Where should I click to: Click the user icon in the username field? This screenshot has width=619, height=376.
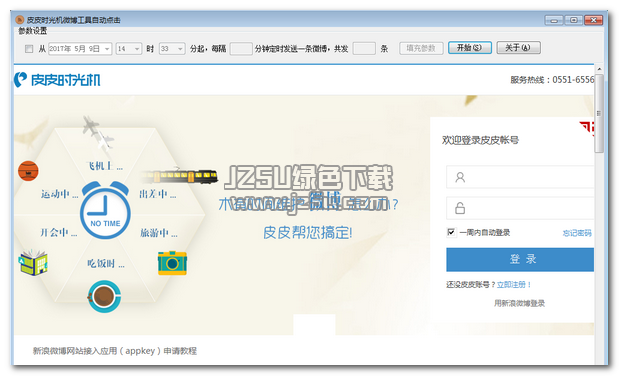click(460, 177)
